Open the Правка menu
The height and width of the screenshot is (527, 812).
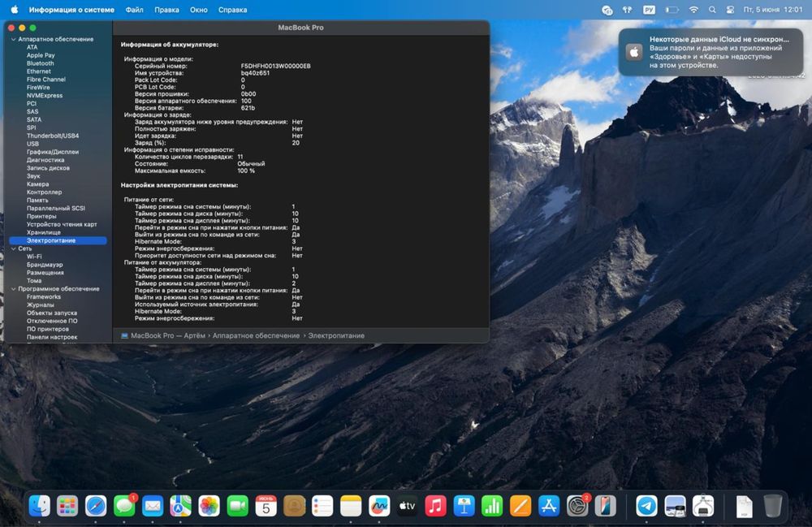166,9
